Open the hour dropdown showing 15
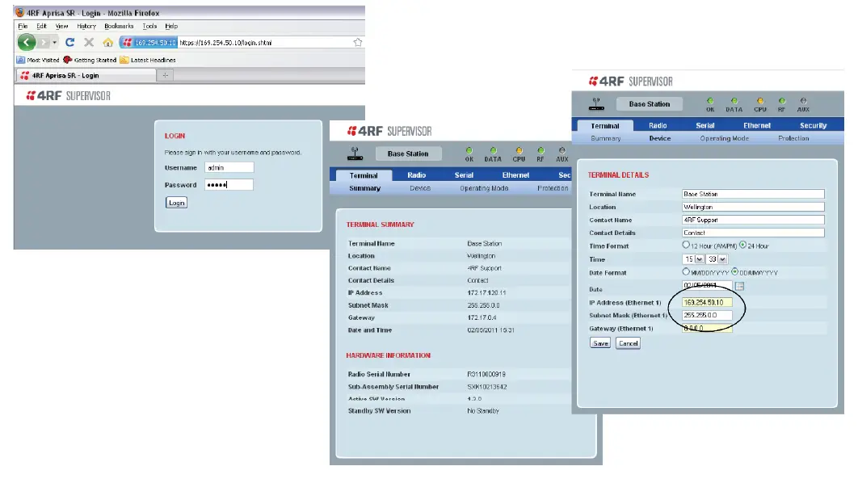Image resolution: width=858 pixels, height=504 pixels. pyautogui.click(x=693, y=259)
